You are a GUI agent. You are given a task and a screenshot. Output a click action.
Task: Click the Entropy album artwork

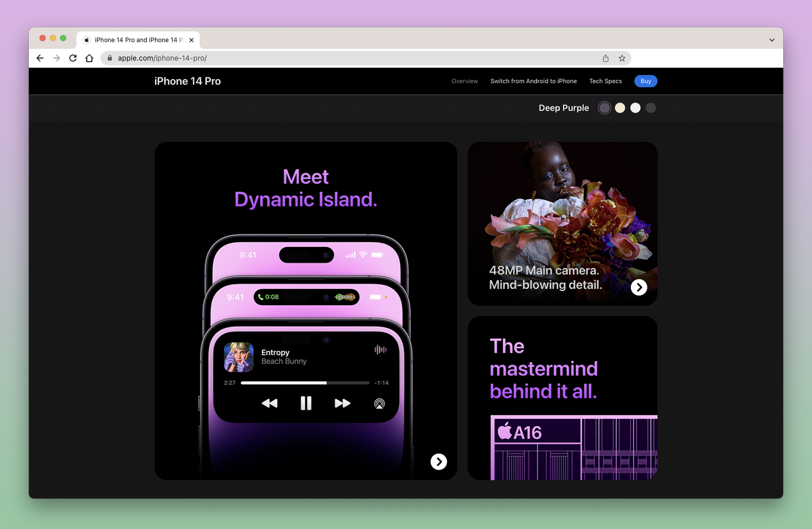[x=239, y=357]
